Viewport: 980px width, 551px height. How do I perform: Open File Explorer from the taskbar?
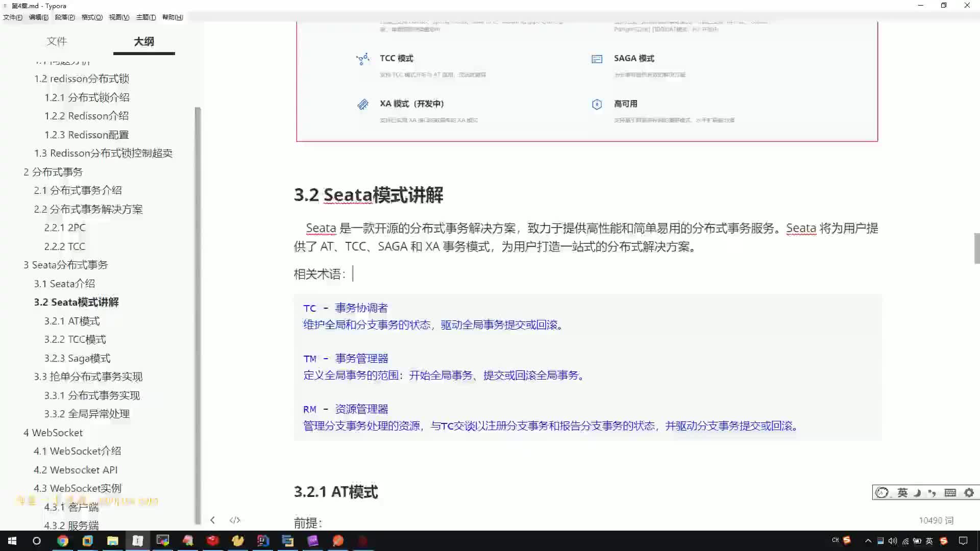point(113,541)
